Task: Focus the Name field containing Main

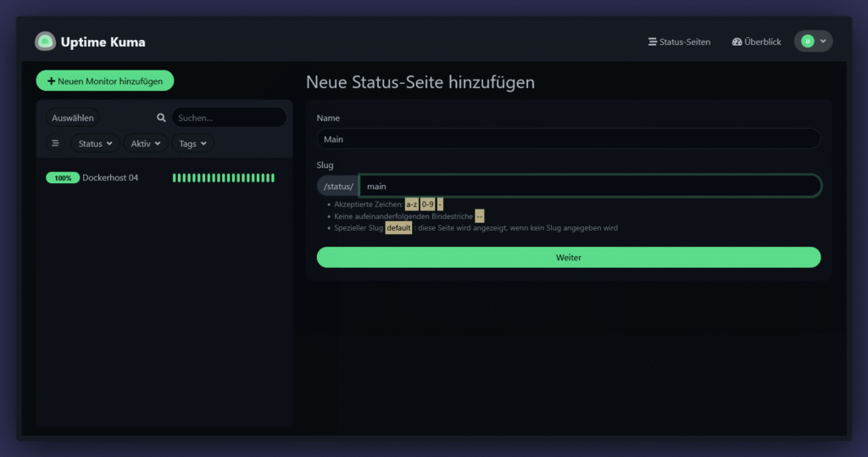Action: 568,139
